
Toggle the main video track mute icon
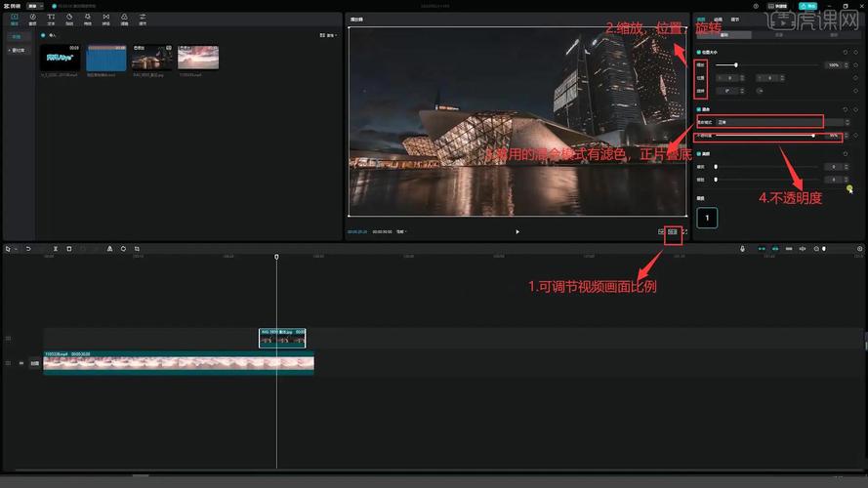pyautogui.click(x=21, y=363)
